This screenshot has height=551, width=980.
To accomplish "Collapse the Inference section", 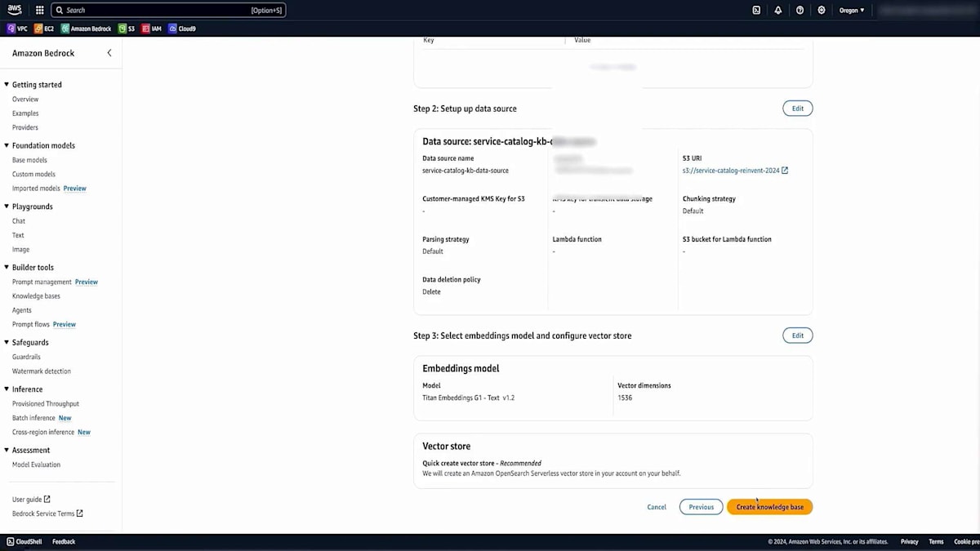I will tap(7, 389).
